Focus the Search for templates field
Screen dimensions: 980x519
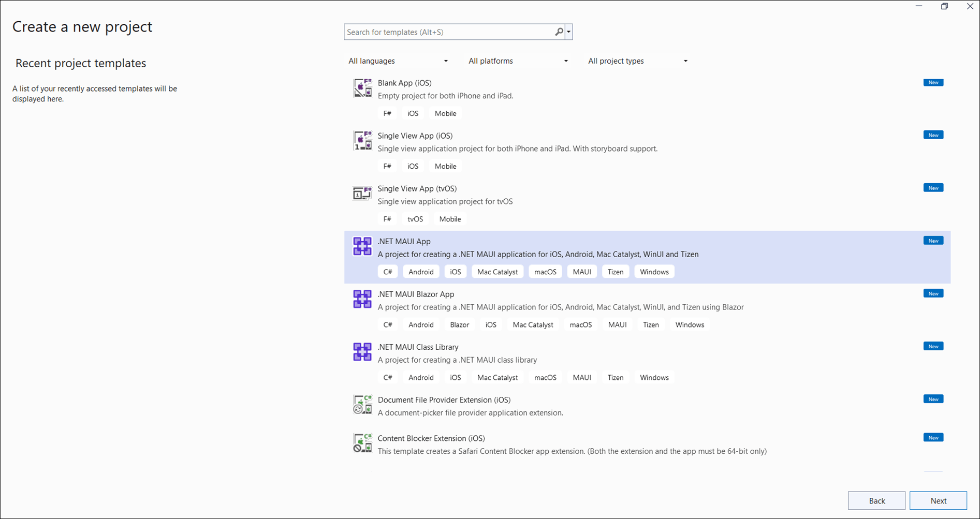click(x=448, y=32)
